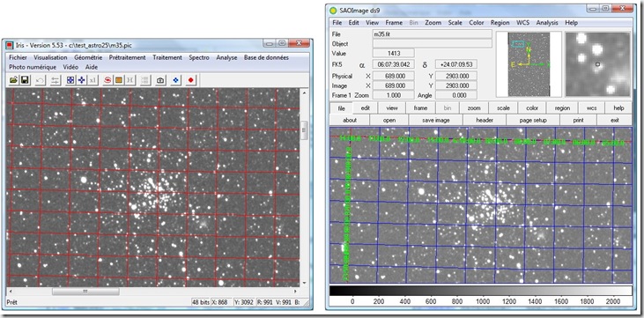
Task: Click the 'exit' button in ds9
Action: coord(615,120)
